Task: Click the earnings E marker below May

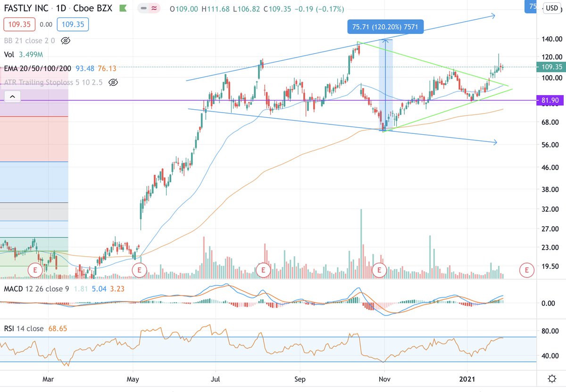Action: click(x=139, y=270)
